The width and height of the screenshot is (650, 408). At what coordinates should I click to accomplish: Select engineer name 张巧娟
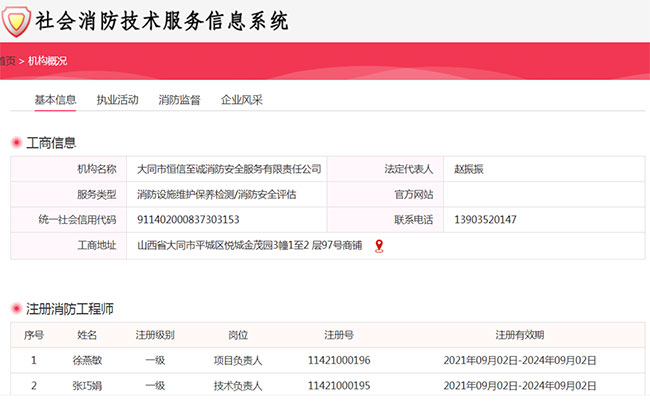coord(87,386)
